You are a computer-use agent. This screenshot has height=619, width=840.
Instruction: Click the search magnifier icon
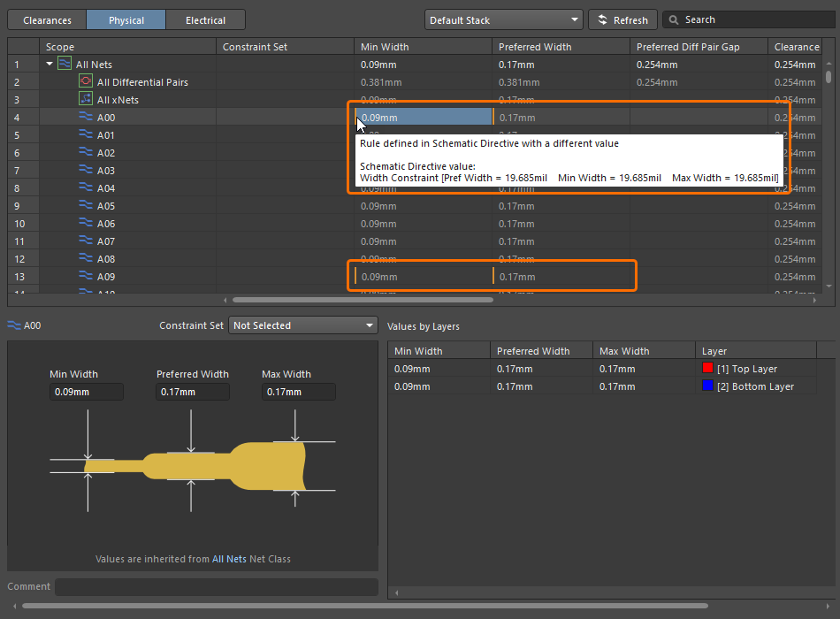674,19
